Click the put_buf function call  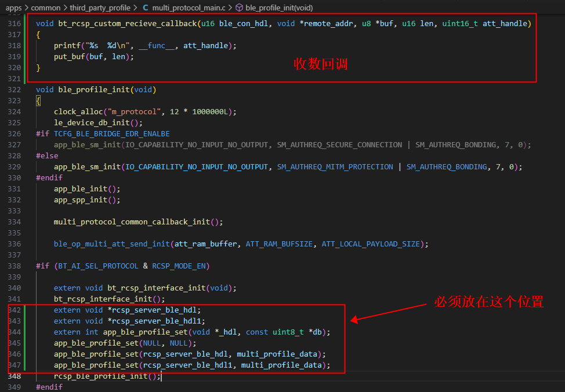(70, 57)
